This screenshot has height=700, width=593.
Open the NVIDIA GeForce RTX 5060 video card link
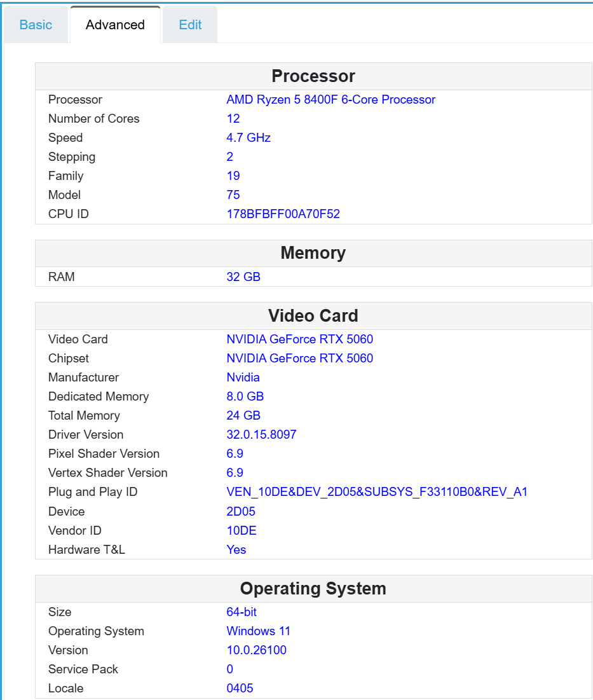tap(300, 339)
